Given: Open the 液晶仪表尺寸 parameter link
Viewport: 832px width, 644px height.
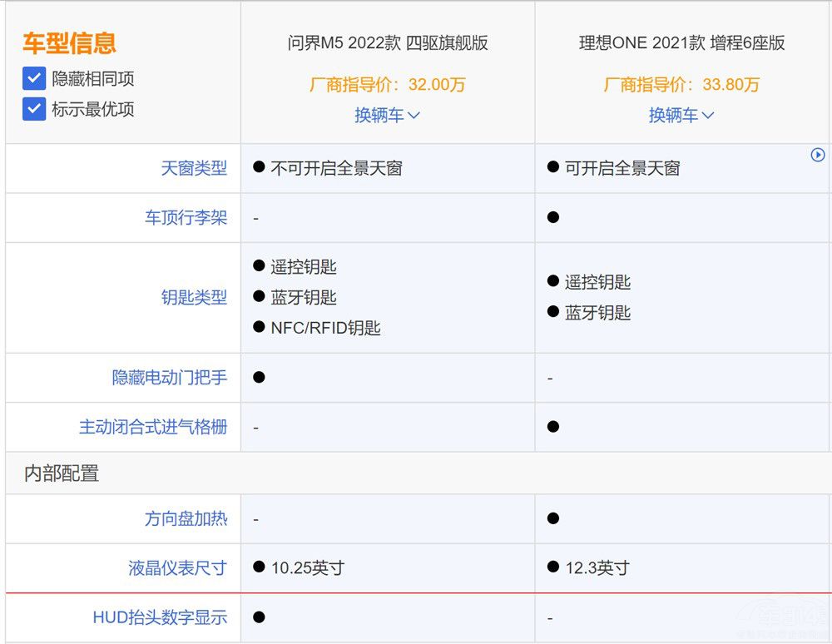Looking at the screenshot, I should pyautogui.click(x=177, y=568).
